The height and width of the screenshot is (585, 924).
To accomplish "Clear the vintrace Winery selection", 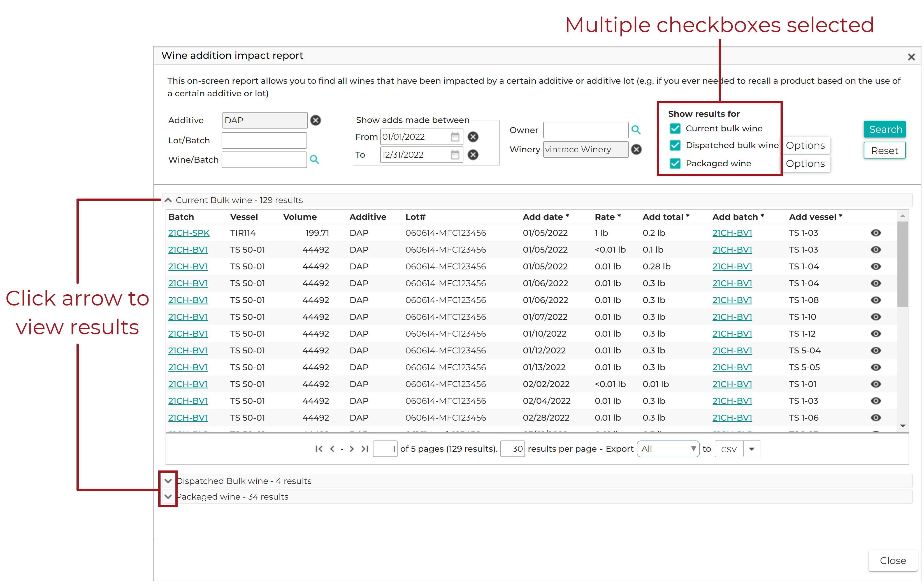I will click(x=636, y=150).
